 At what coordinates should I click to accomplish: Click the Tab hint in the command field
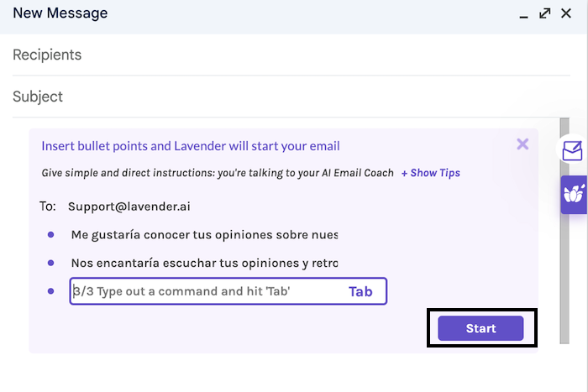360,291
